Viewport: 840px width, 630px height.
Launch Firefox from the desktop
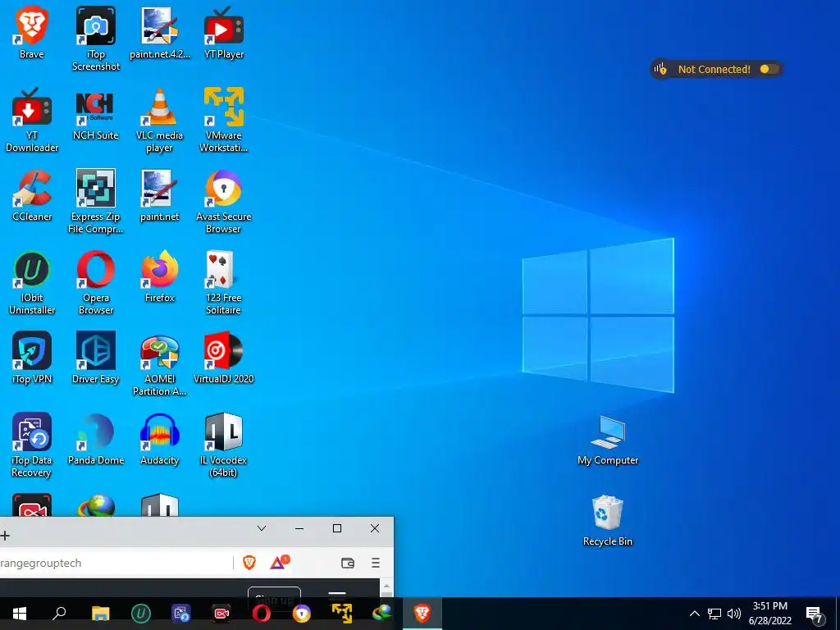coord(160,276)
